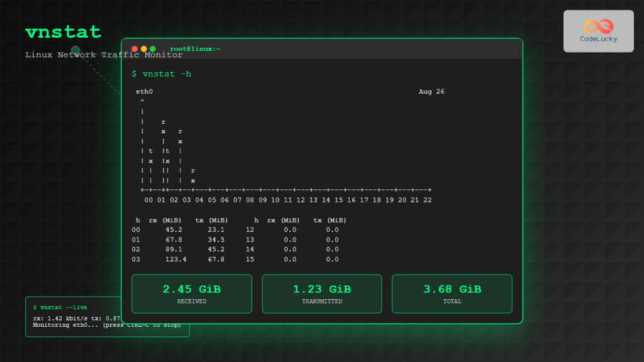Click the red traffic light in terminal titlebar
The width and height of the screenshot is (644, 362).
(x=135, y=48)
